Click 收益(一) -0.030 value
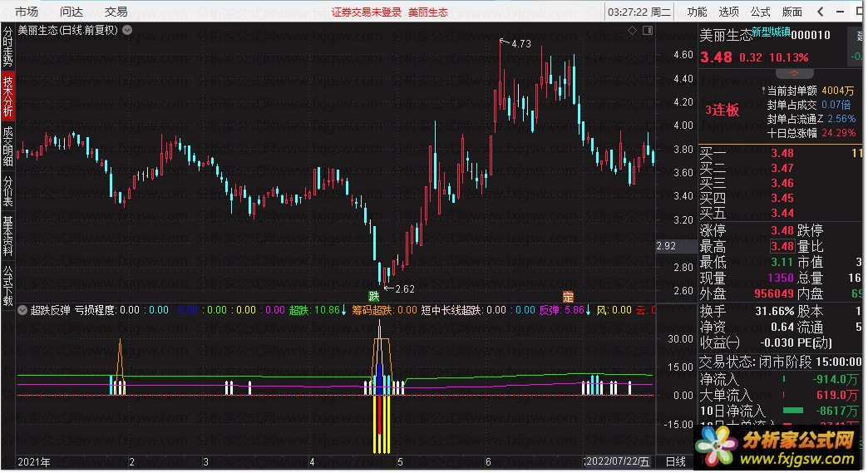 (x=777, y=343)
